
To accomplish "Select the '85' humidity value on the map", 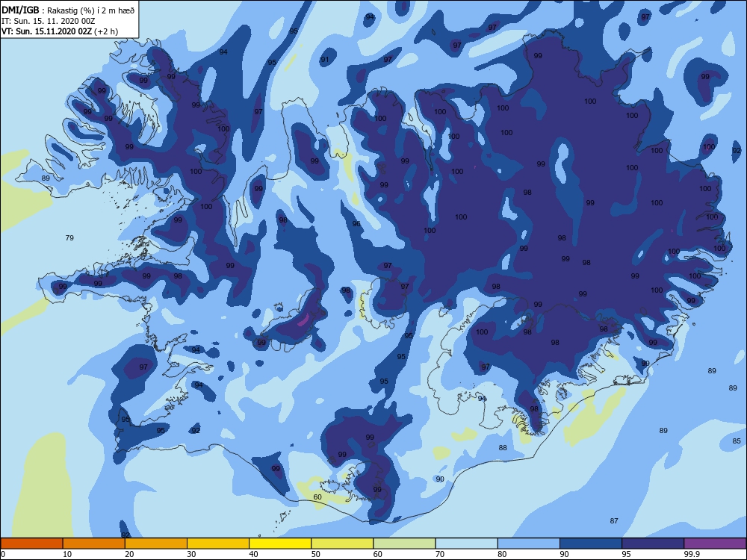I will [737, 441].
